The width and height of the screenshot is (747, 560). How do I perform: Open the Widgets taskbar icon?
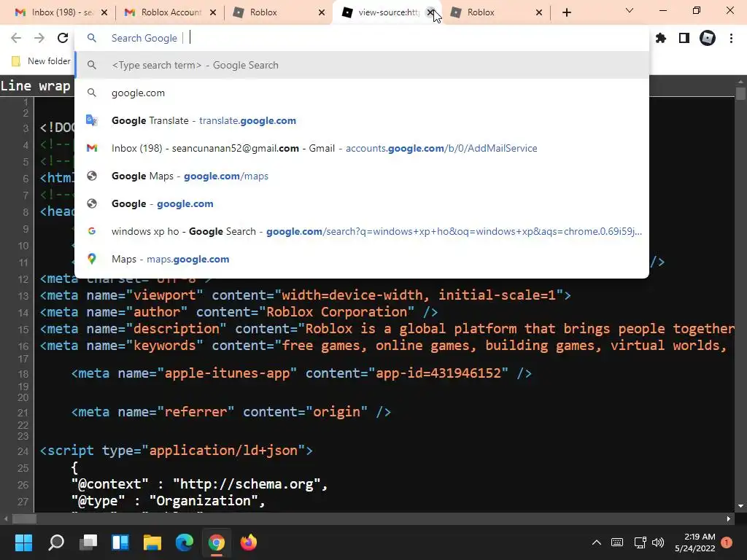(120, 542)
